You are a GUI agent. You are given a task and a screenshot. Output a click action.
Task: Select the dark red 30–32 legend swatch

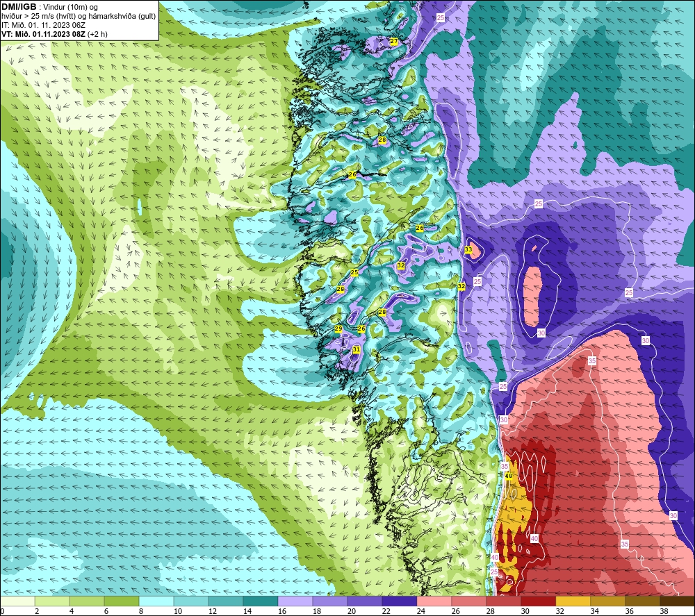[538, 601]
